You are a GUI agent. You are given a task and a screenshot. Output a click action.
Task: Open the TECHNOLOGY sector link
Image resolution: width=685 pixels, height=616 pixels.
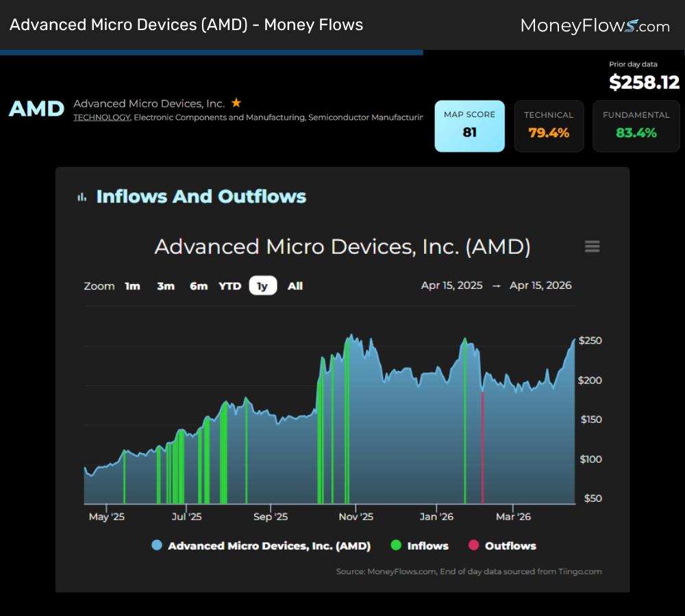[102, 118]
